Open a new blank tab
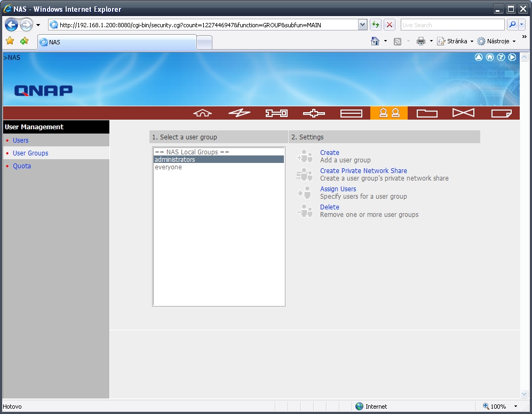Viewport: 532px width, 414px height. (x=204, y=43)
